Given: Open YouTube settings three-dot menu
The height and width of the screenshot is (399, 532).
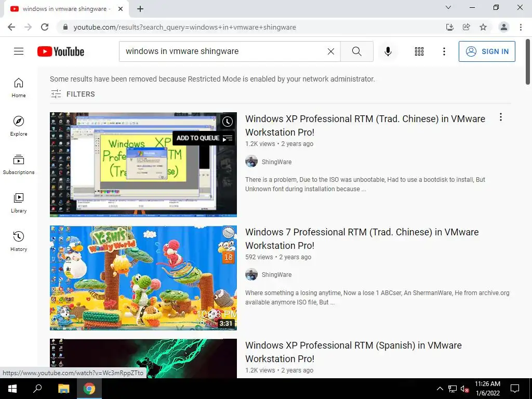Looking at the screenshot, I should pyautogui.click(x=444, y=51).
